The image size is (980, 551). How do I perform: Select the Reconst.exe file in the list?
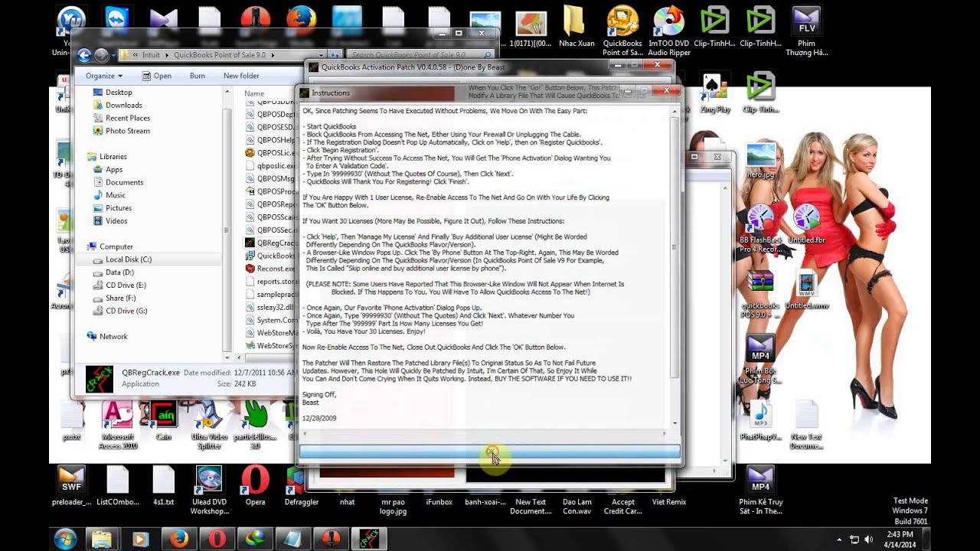coord(269,269)
